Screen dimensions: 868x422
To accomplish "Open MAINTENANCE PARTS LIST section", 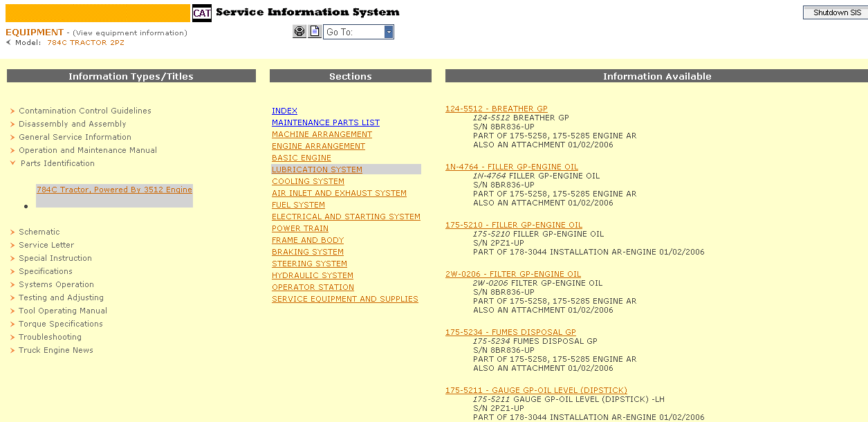I will point(326,122).
